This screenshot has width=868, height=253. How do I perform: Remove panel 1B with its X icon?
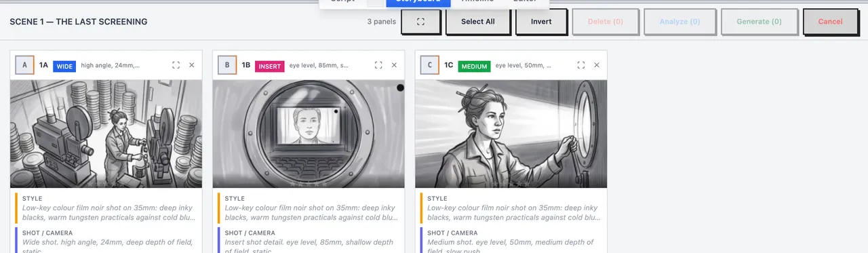[394, 65]
